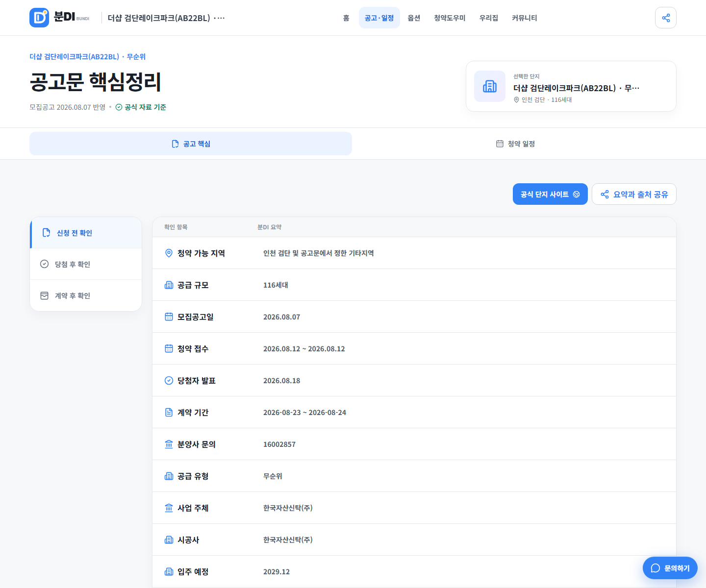The height and width of the screenshot is (588, 706).
Task: Click calendar icon in 청약 일정 tab
Action: click(x=500, y=144)
